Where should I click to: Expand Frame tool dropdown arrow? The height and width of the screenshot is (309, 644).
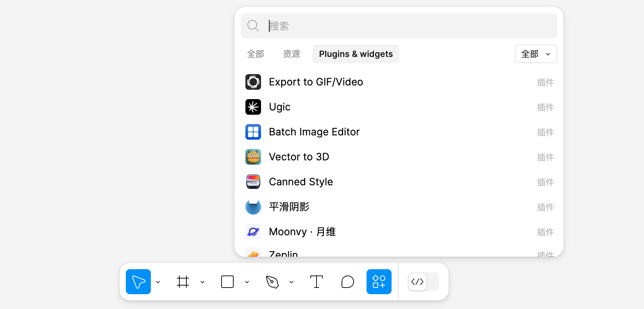click(202, 282)
